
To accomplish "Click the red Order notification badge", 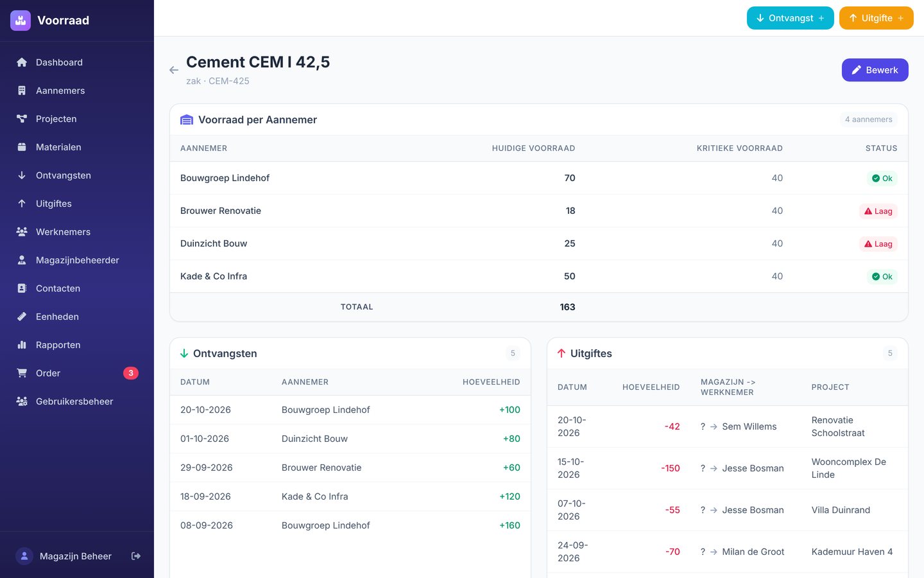I will click(x=131, y=373).
